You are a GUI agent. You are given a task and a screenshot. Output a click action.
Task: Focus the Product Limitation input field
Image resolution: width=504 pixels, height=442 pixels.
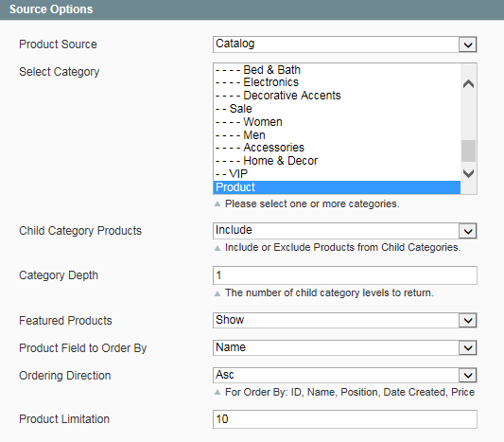(344, 419)
